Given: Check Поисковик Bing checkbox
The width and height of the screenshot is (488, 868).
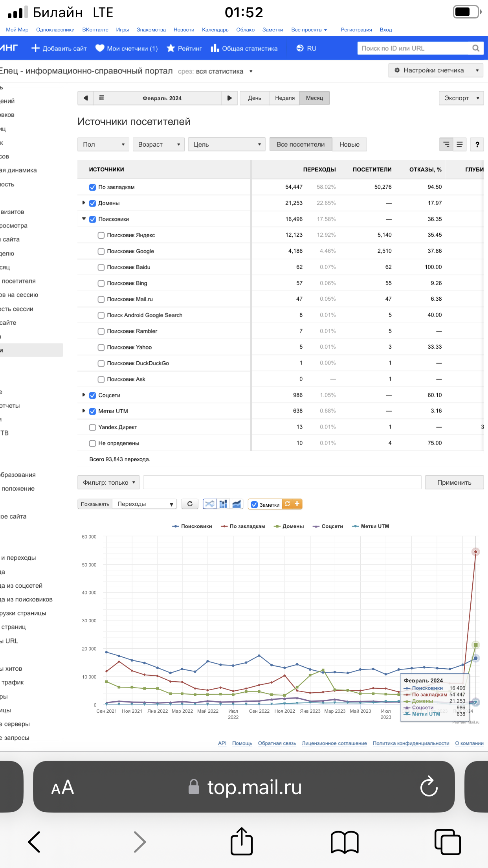Looking at the screenshot, I should coord(101,283).
